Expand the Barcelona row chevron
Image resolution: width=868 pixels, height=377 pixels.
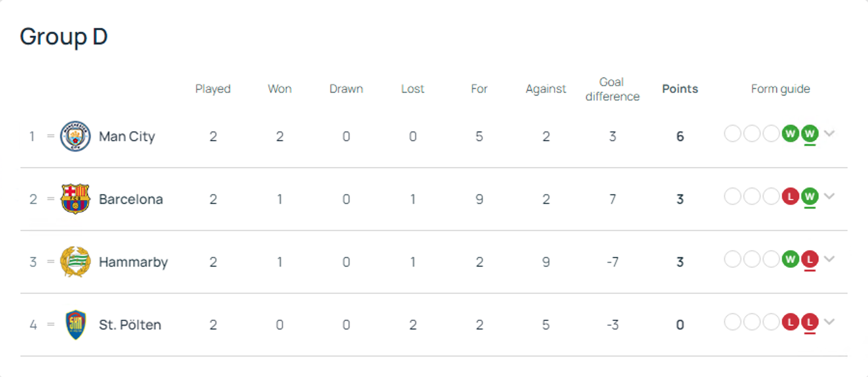tap(829, 196)
